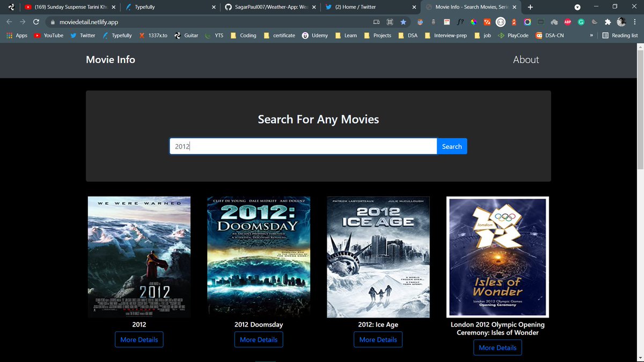Open the Extensions puzzle-piece menu
The image size is (644, 362).
click(x=608, y=22)
